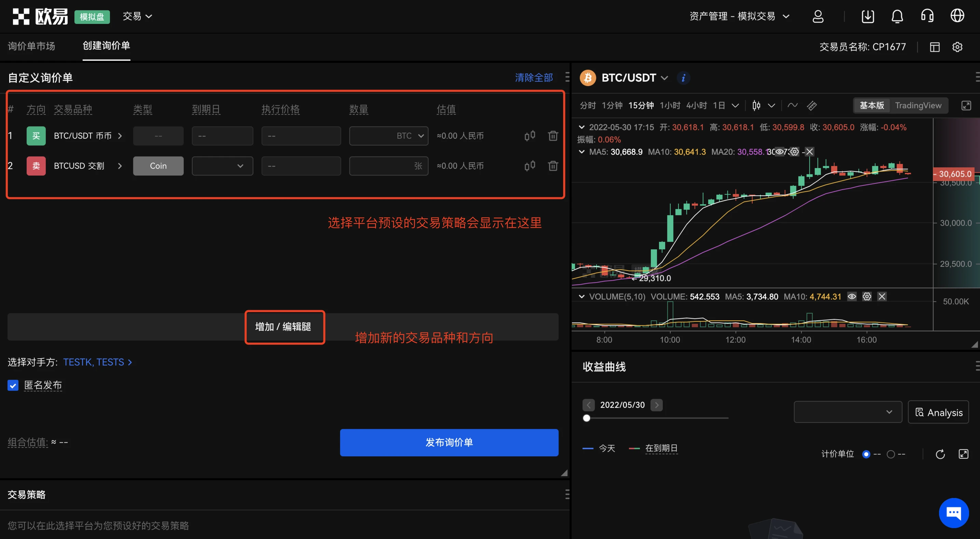Expand the asset management demo trading dropdown
The width and height of the screenshot is (980, 539).
click(740, 16)
